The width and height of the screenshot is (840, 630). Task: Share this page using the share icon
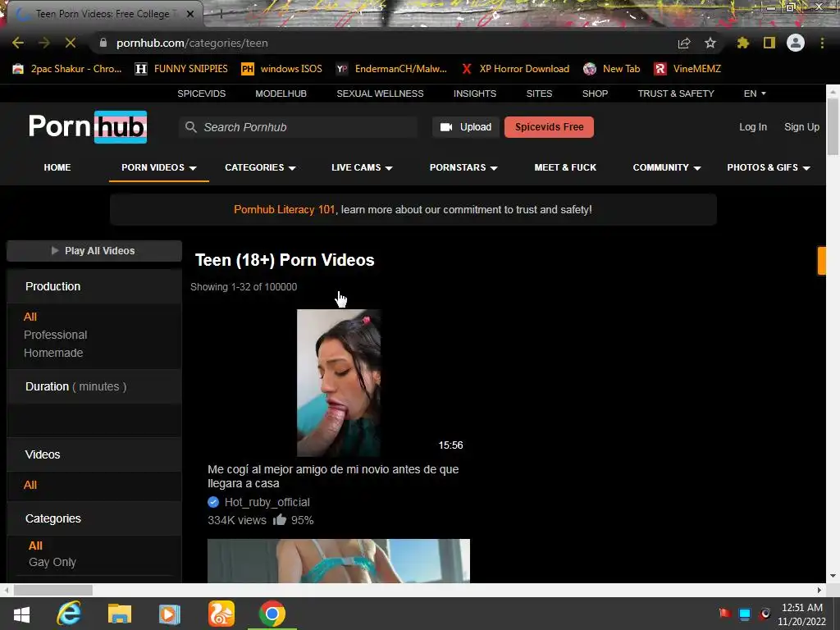[684, 43]
